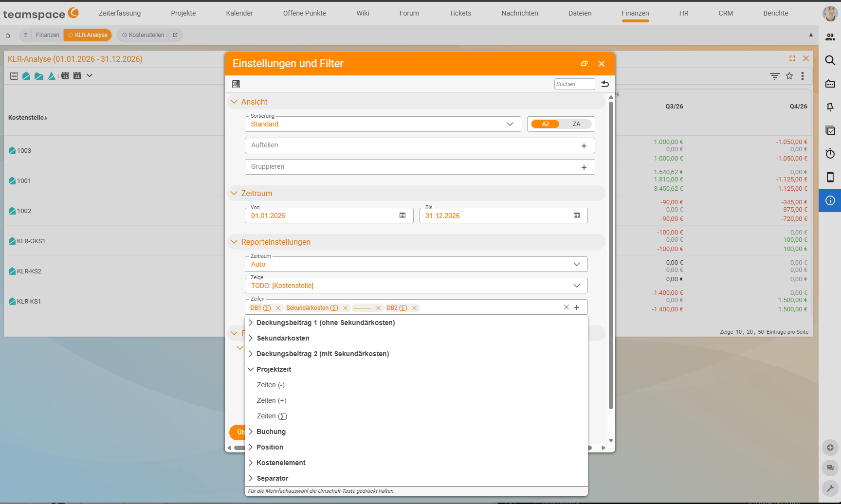Select the Kostenstellen breadcrumb tab
This screenshot has width=841, height=504.
(143, 35)
